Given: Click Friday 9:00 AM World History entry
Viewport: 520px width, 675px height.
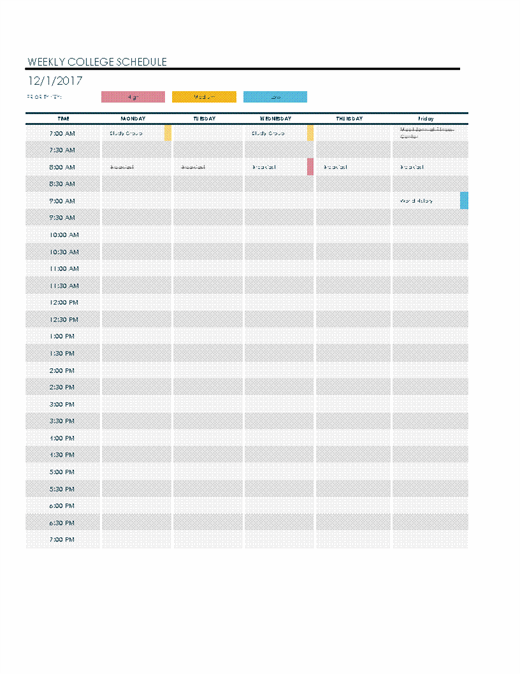Looking at the screenshot, I should coord(416,201).
